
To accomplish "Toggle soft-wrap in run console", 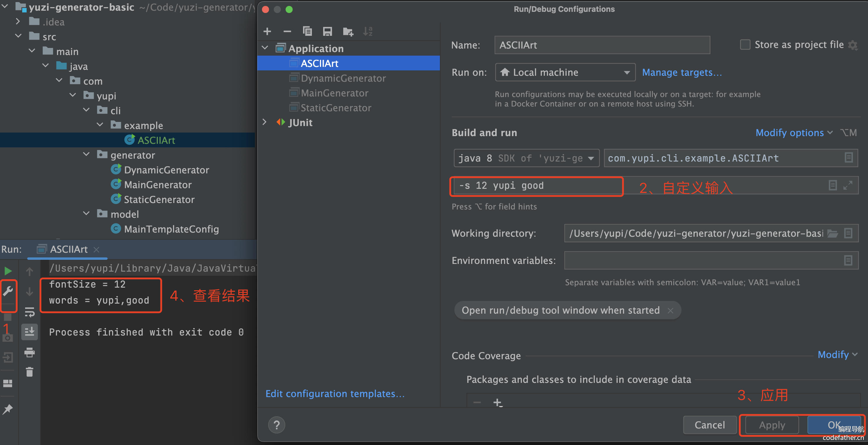I will pos(30,312).
